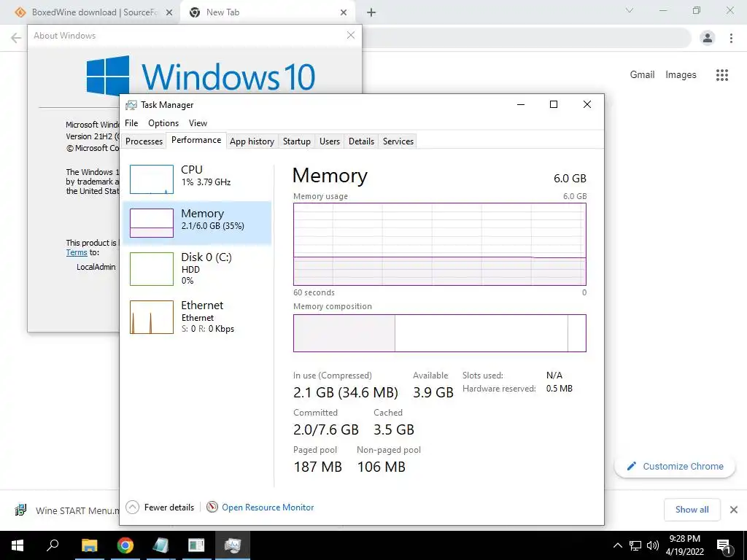Viewport: 747px width, 560px height.
Task: Click the "106 MB" non-paged pool value
Action: click(x=381, y=467)
